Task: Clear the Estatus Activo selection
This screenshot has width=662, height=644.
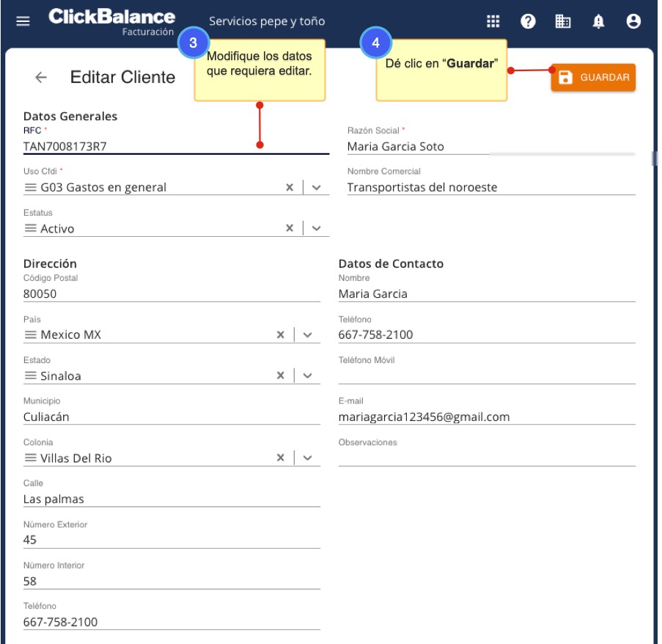Action: [x=290, y=229]
